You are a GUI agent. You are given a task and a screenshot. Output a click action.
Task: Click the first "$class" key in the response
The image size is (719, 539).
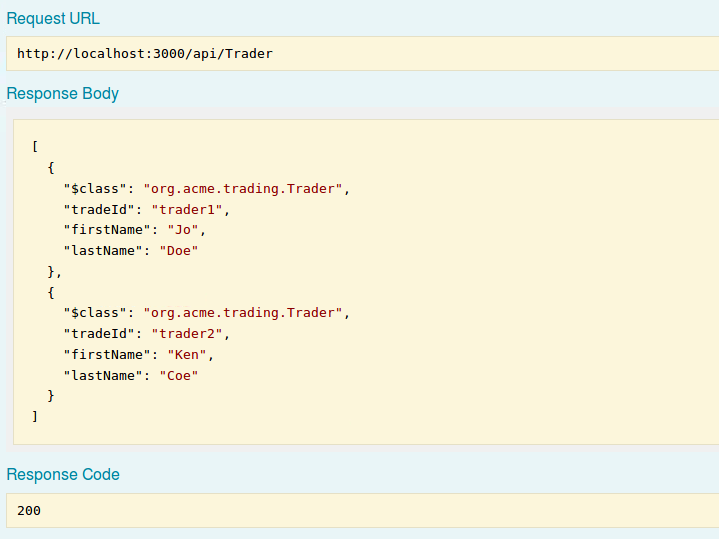(95, 189)
